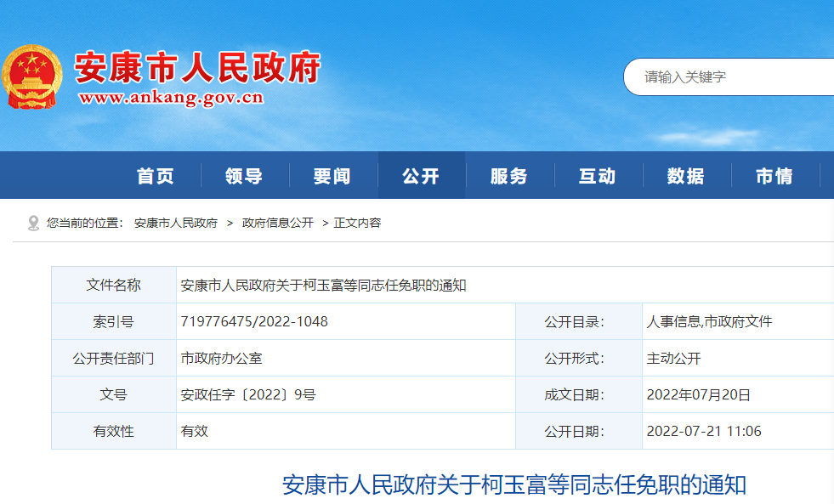Open the 市情 navigation tab
The height and width of the screenshot is (504, 834).
coord(775,176)
